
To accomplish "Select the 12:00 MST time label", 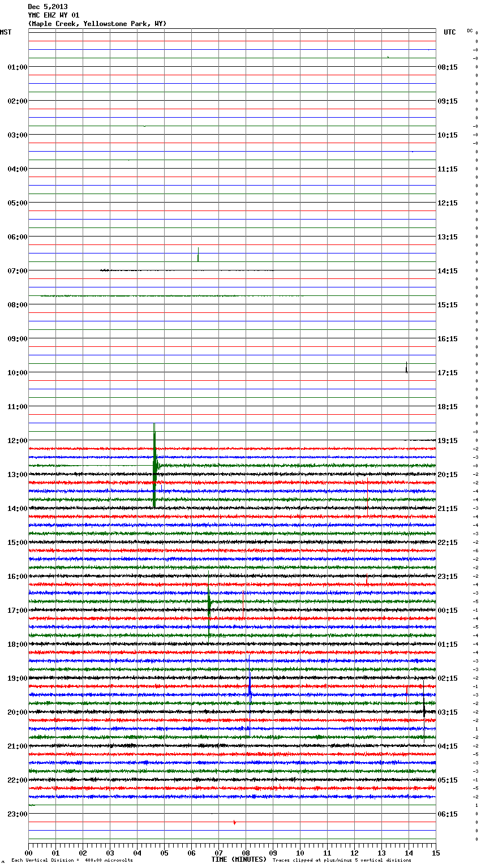I will tap(17, 441).
